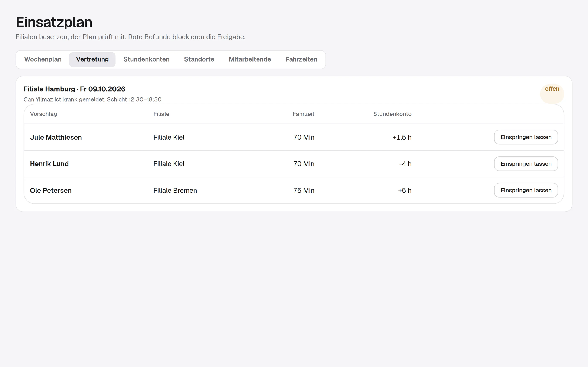Click the +5 h hours balance
Viewport: 588px width, 367px height.
(x=404, y=191)
